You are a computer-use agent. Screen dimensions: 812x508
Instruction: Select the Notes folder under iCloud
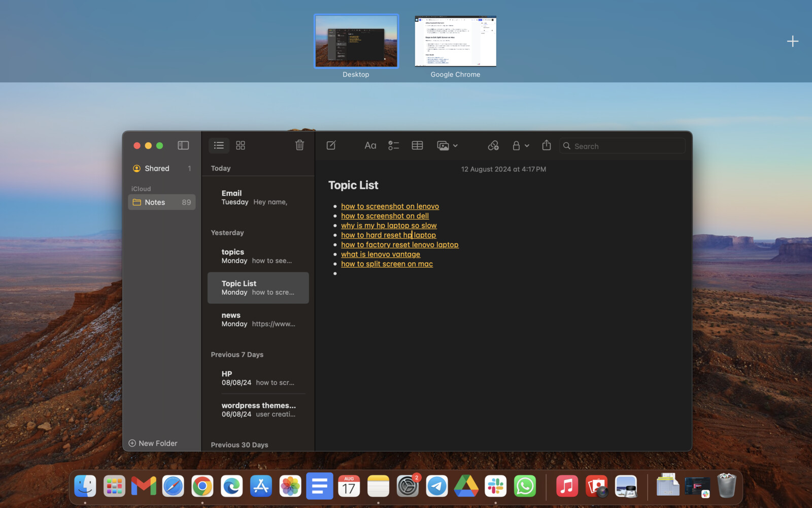click(155, 202)
